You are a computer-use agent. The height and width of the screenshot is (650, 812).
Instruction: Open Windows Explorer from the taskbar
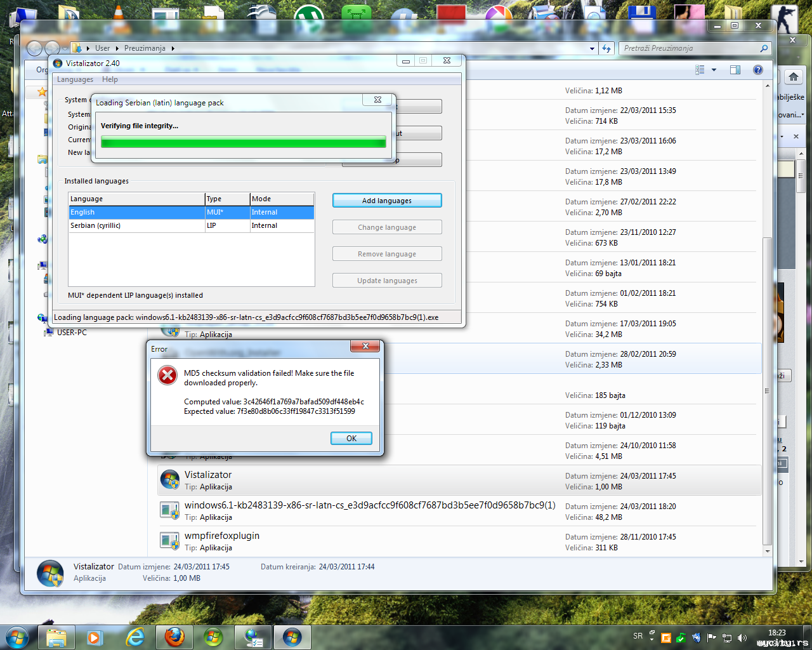point(56,637)
